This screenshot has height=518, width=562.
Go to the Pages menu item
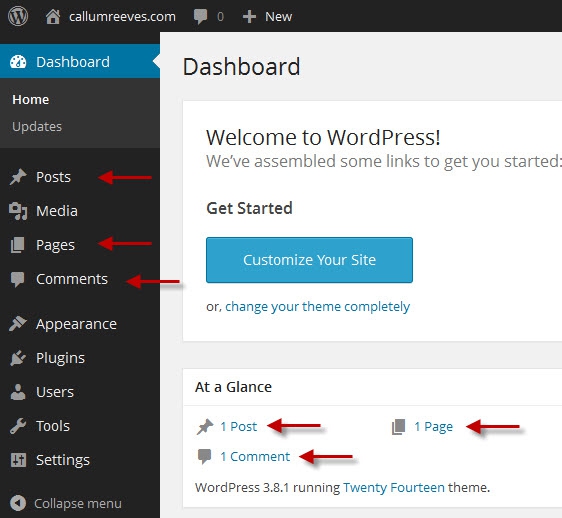coord(56,245)
